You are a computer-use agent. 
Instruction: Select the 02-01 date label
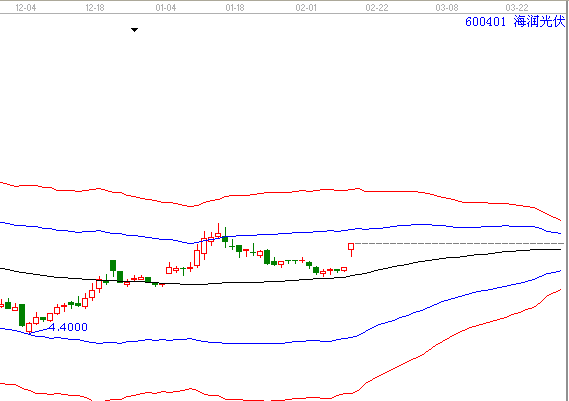[x=306, y=8]
